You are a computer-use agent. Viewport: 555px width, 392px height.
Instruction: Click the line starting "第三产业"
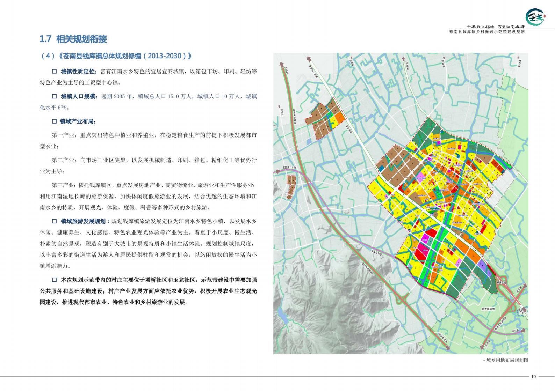(x=154, y=185)
